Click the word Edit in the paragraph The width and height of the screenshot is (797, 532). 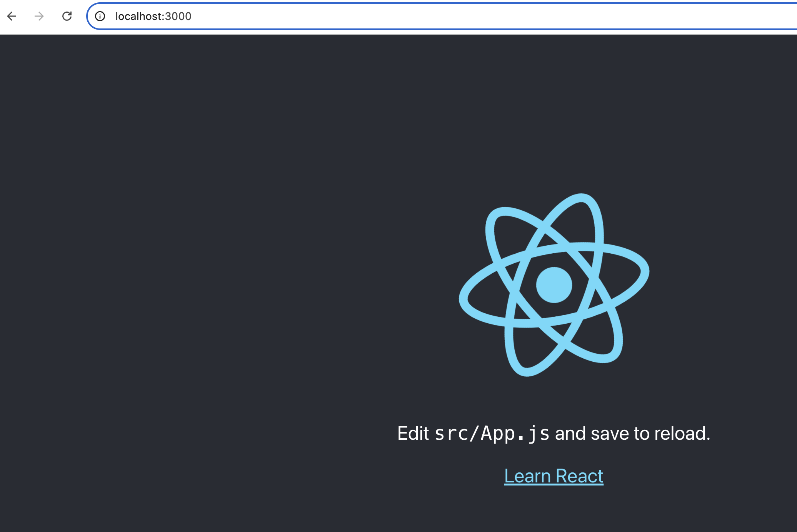pos(413,434)
